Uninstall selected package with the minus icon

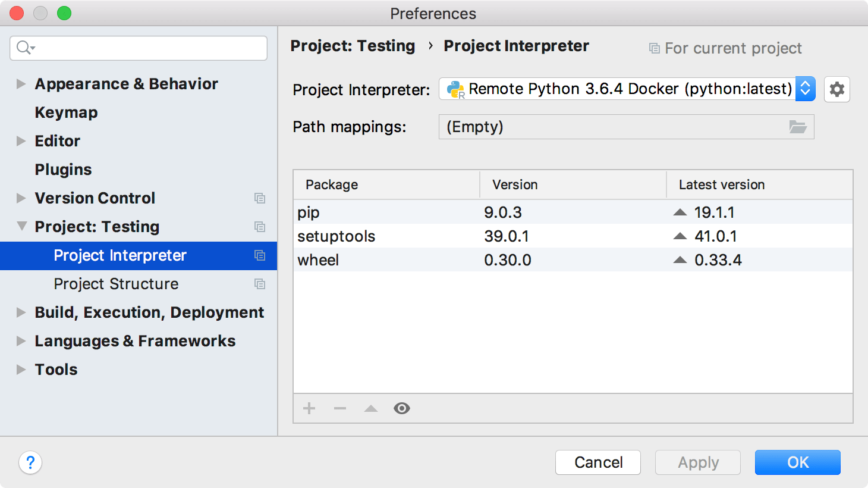click(339, 408)
